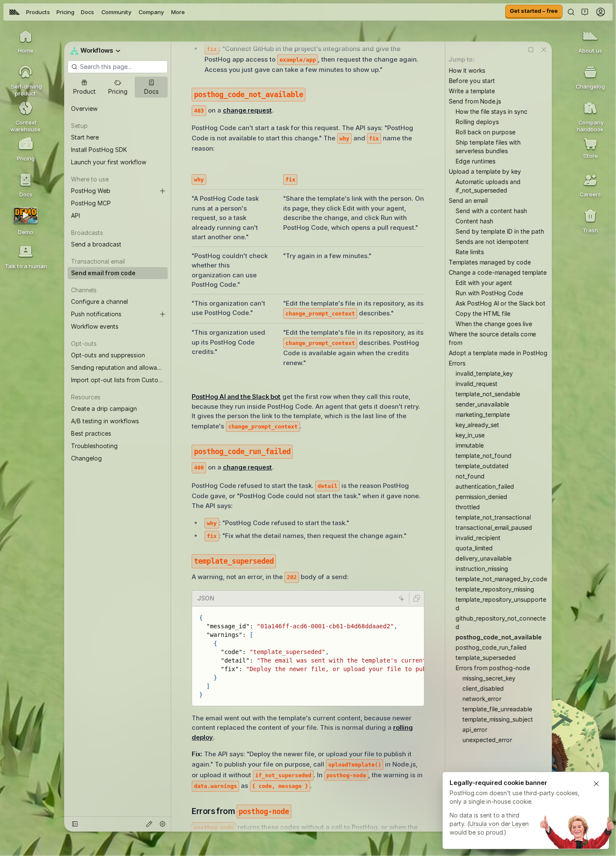Open the Store cart icon
Screen dimensions: 616x856
590,148
